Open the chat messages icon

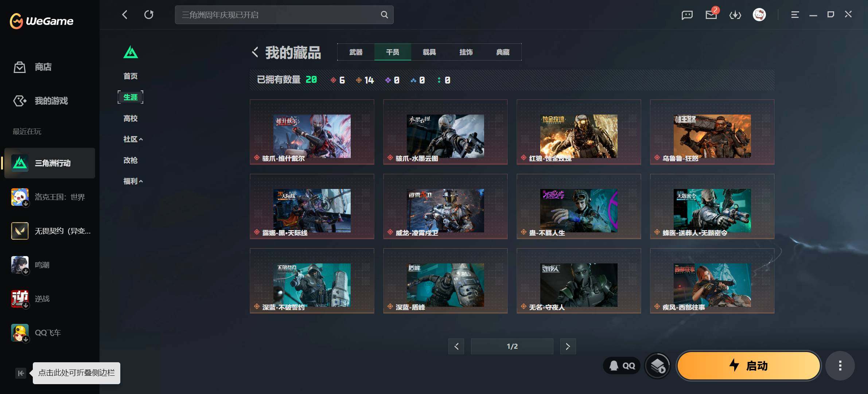687,15
